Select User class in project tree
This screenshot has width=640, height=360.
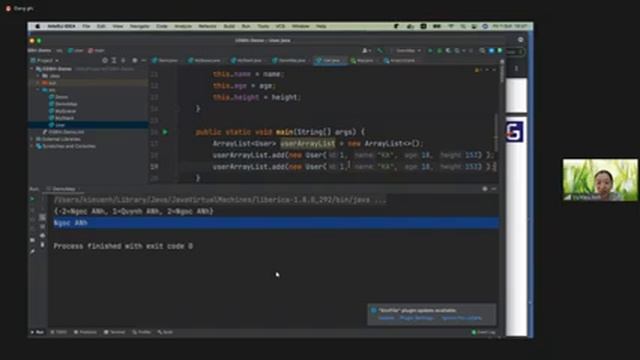(x=57, y=125)
